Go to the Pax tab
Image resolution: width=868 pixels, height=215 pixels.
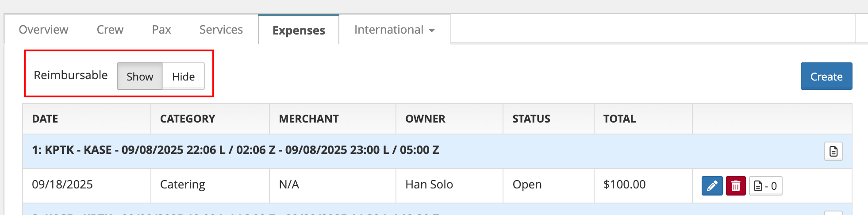[161, 30]
